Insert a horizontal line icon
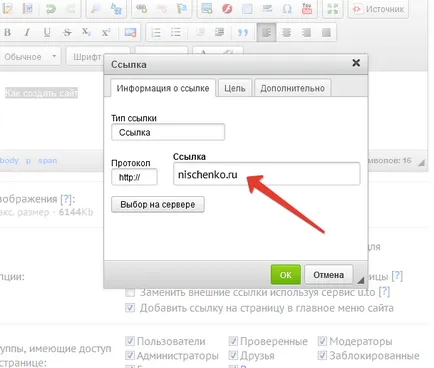Viewport: 434px width, 368px height. pos(267,9)
